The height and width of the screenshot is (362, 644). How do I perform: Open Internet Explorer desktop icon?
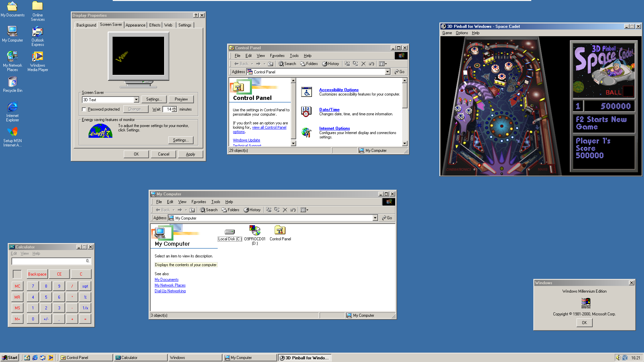point(12,112)
